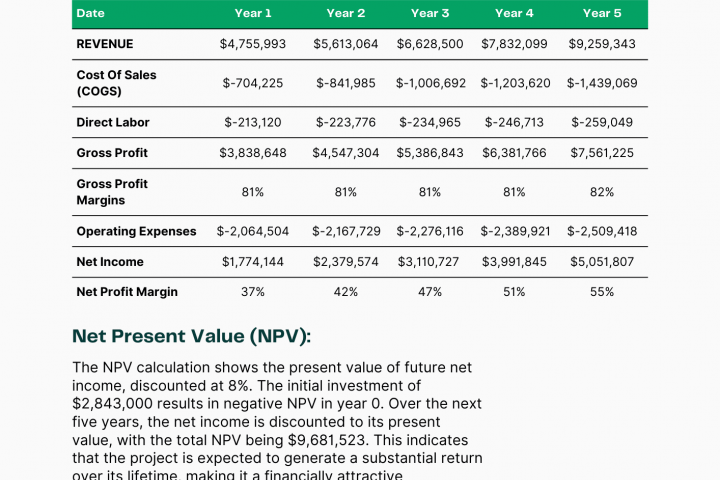
Task: Click the Operating Expenses row label
Action: pos(136,231)
